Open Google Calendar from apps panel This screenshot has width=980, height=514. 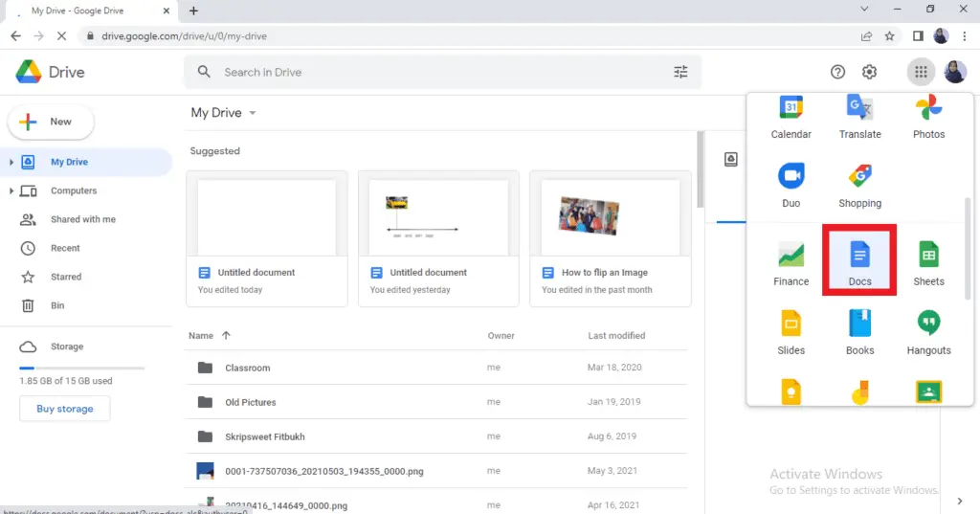[x=791, y=118]
